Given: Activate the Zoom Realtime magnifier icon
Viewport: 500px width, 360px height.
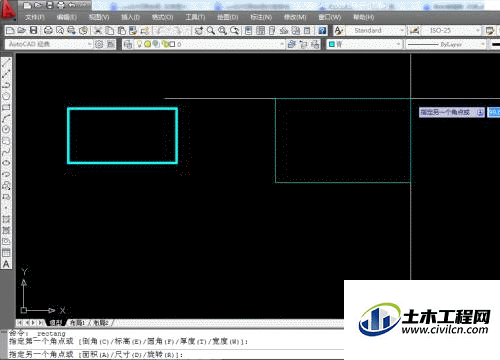Looking at the screenshot, I should [210, 31].
